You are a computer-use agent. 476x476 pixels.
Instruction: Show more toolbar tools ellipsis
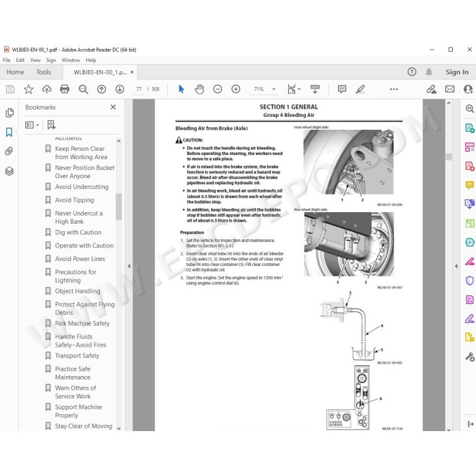pyautogui.click(x=394, y=89)
